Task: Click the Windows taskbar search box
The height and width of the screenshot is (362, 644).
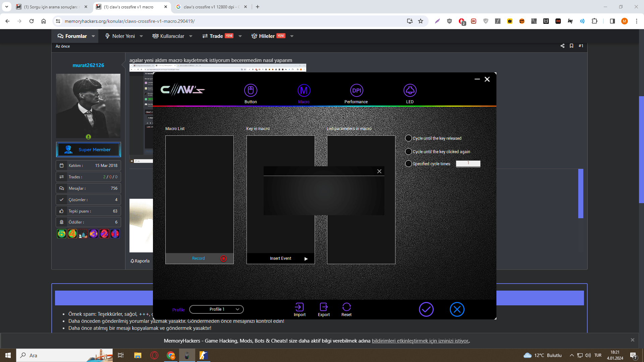Action: click(64, 355)
